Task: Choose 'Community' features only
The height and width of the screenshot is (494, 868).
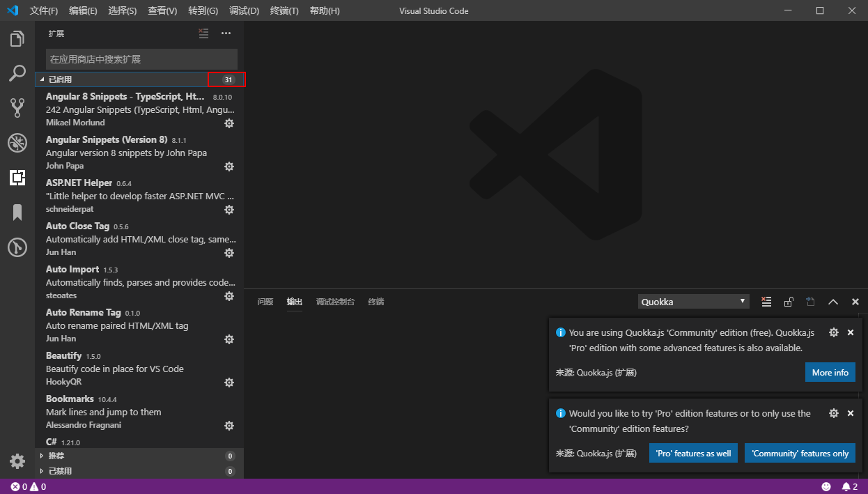Action: point(800,453)
